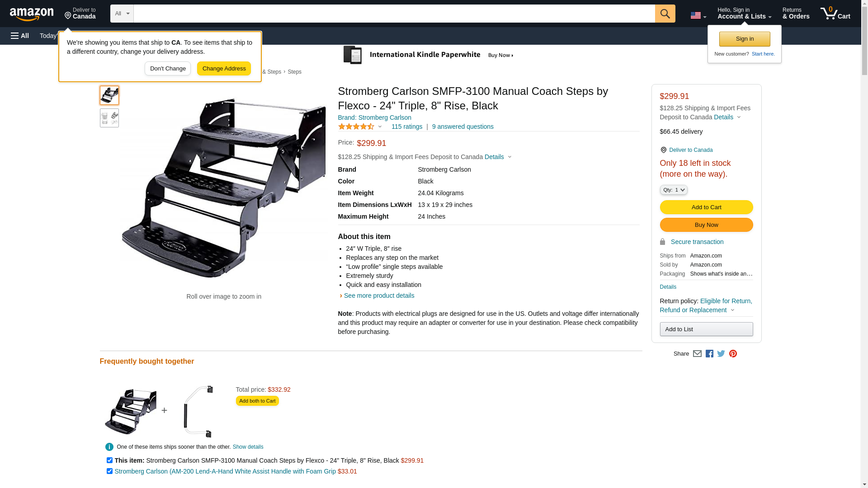Click the search magnifier button
Viewport: 868px width, 488px height.
[665, 14]
